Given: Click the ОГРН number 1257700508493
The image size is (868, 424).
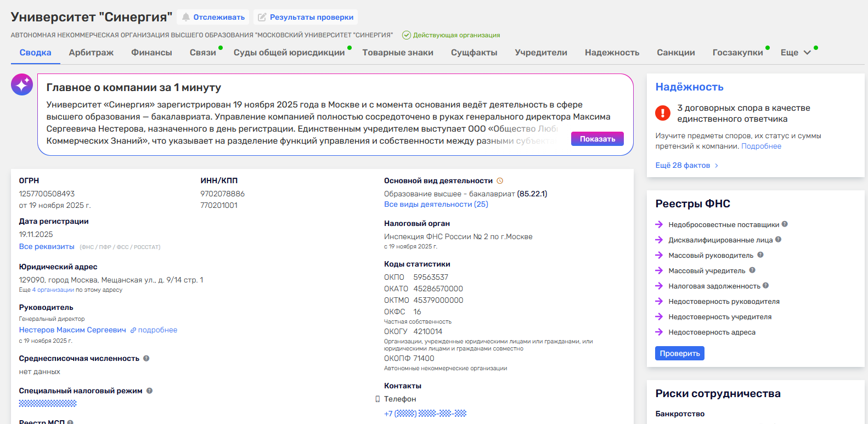Looking at the screenshot, I should pos(47,194).
